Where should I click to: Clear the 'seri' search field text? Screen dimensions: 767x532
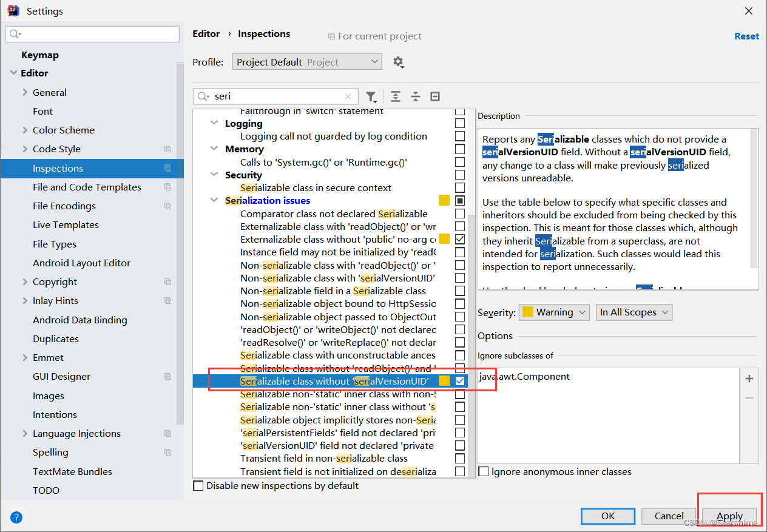click(348, 96)
